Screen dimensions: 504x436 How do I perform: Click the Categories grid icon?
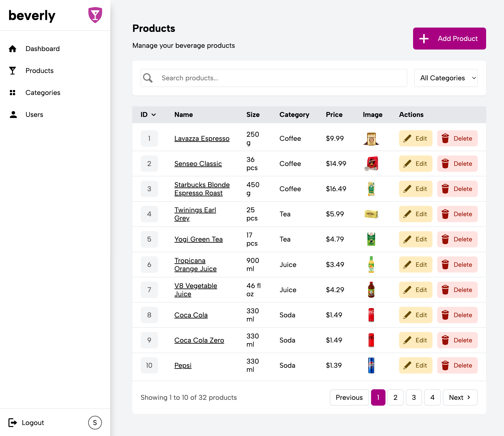(x=13, y=93)
